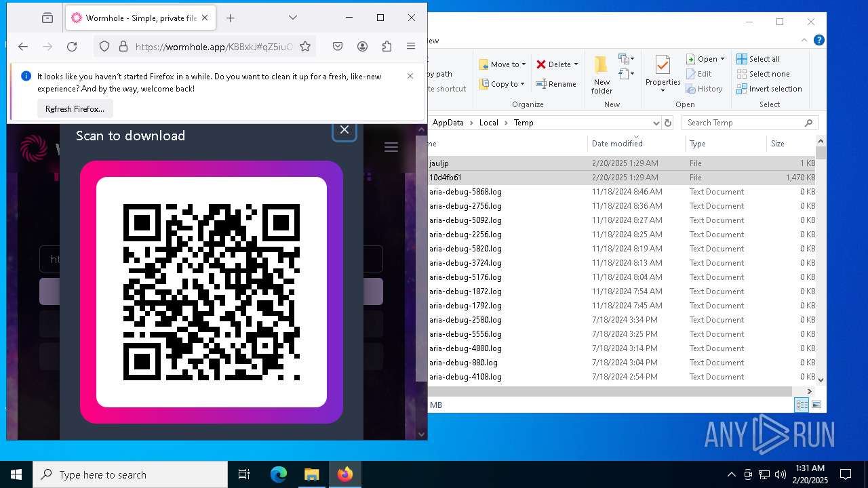The width and height of the screenshot is (868, 488).
Task: Click Invert selection in Explorer
Action: (x=769, y=89)
